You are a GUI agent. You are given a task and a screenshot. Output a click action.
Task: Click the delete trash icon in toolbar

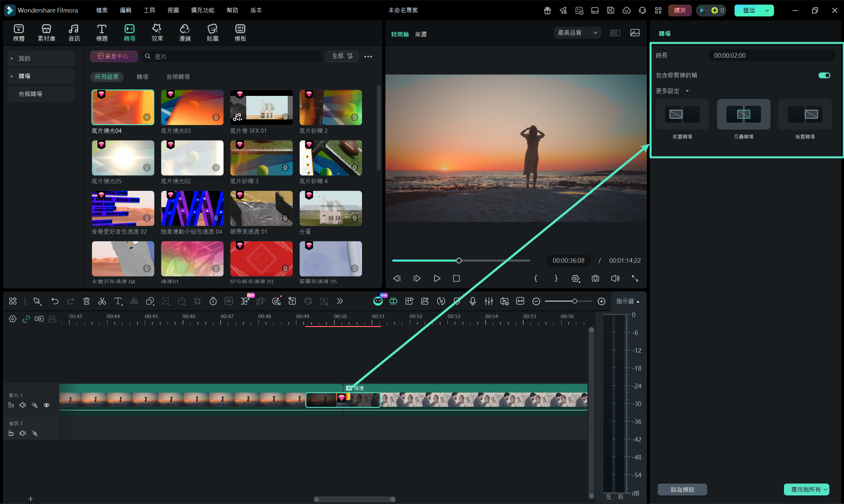(86, 301)
